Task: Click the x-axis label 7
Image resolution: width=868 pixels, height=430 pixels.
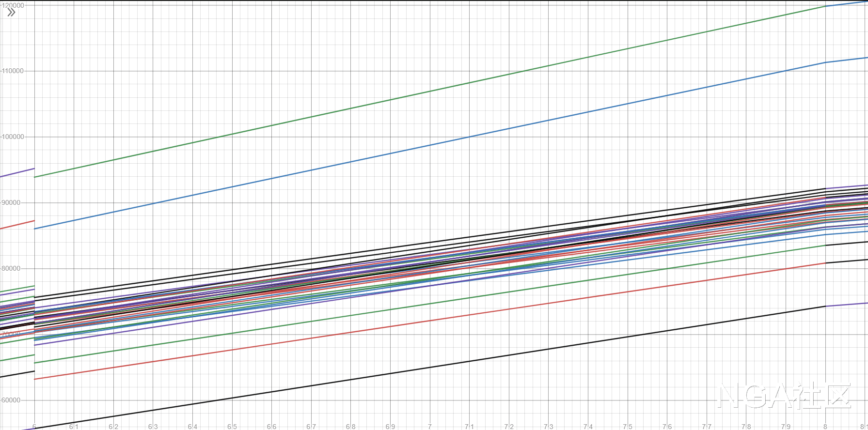Action: (x=430, y=427)
